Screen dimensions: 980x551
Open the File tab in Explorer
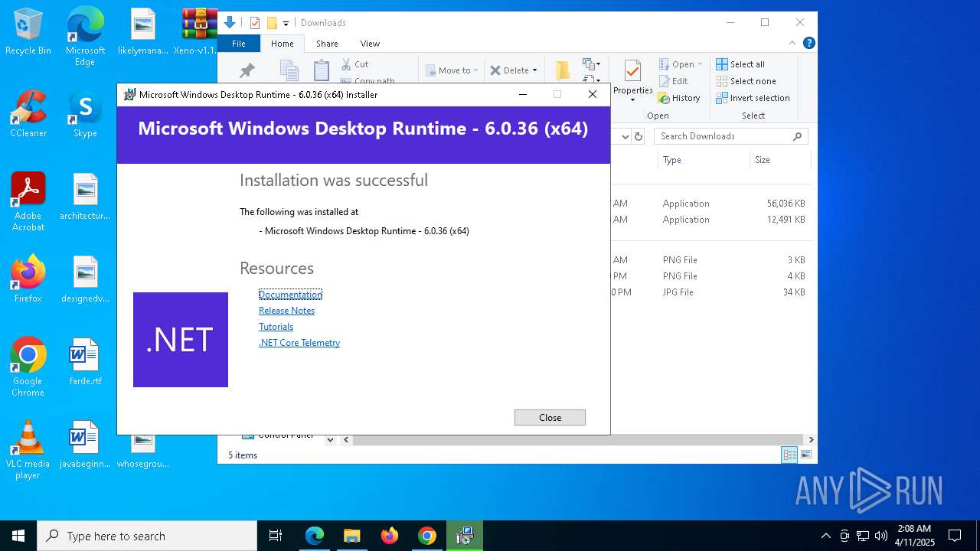point(239,44)
